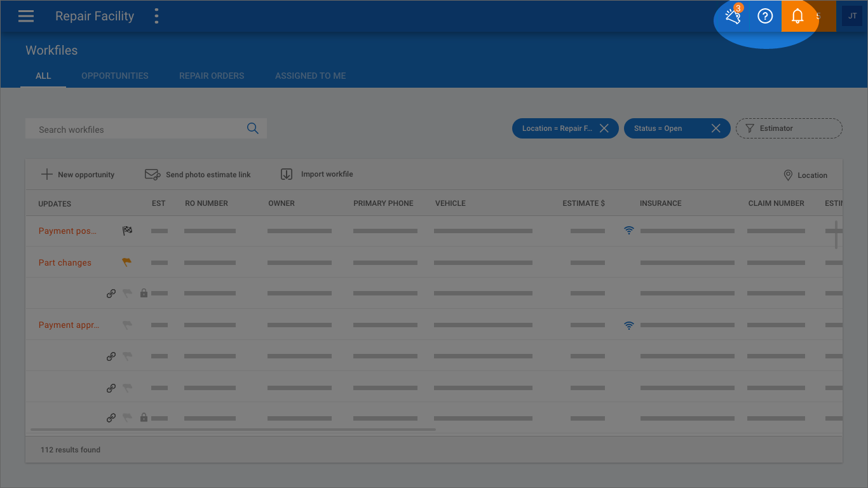Click the link icon on third row

tap(111, 294)
